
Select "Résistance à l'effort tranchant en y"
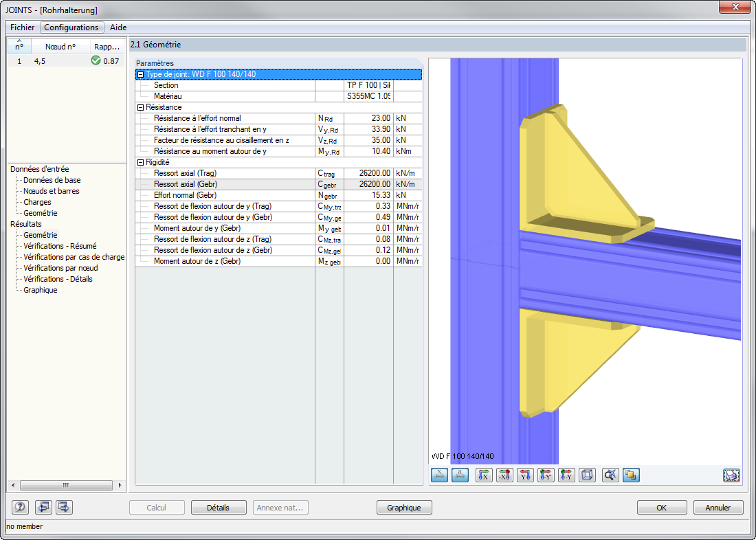[278, 129]
